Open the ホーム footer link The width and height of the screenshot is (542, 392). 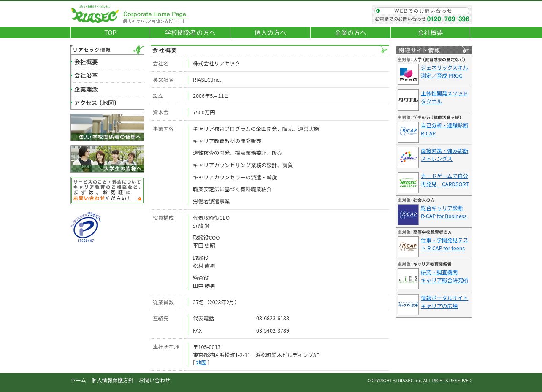78,381
